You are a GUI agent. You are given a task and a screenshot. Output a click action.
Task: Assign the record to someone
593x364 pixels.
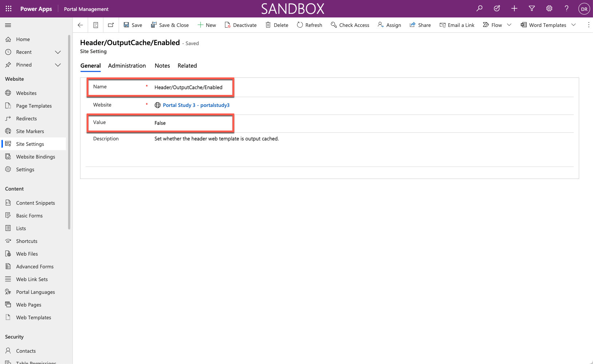(390, 25)
